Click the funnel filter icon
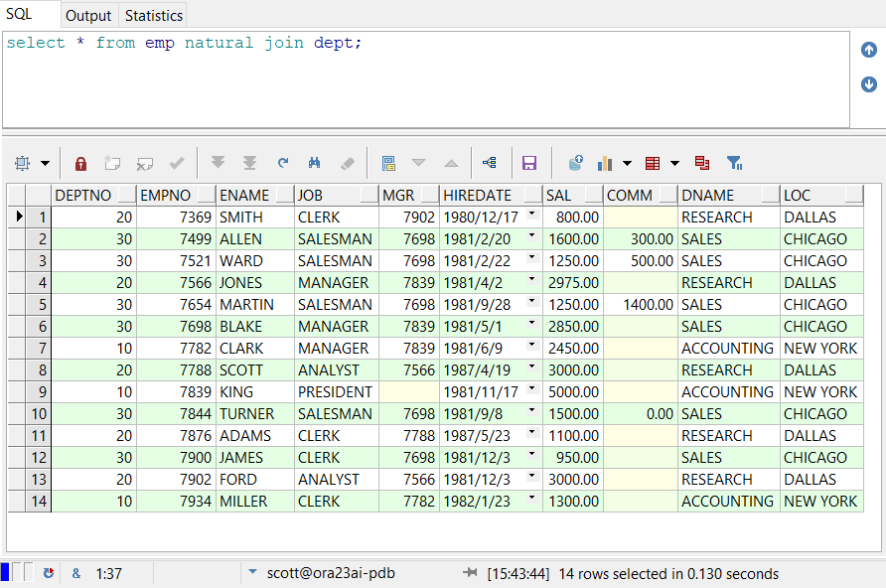Viewport: 886px width, 588px height. pos(734,163)
